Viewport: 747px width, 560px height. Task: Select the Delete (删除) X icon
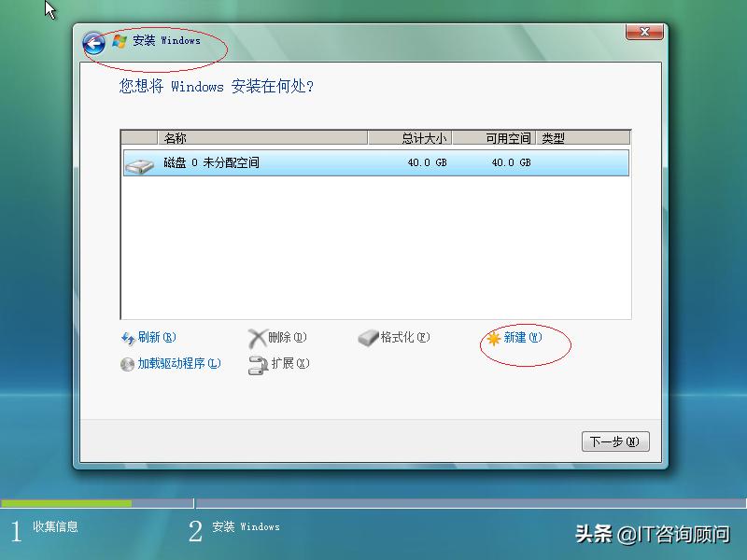click(x=256, y=338)
